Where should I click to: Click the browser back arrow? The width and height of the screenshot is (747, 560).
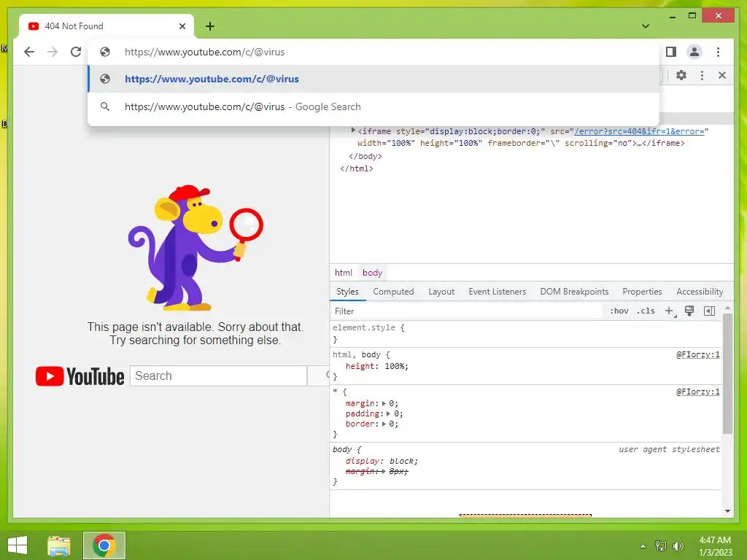29,52
